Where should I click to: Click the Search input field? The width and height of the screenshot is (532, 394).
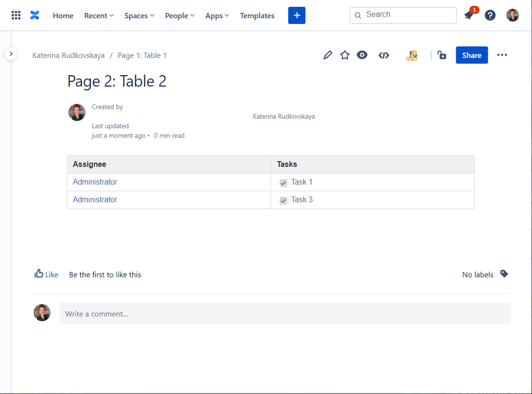[x=403, y=15]
